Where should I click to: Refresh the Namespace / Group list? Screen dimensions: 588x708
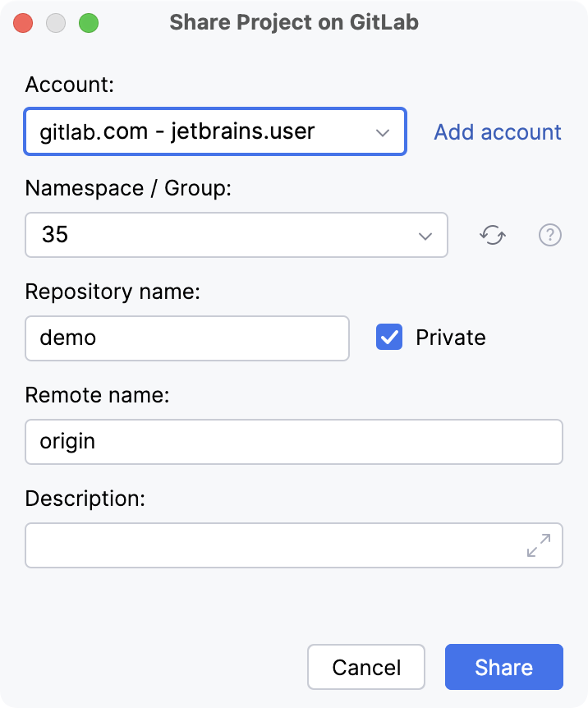coord(493,235)
